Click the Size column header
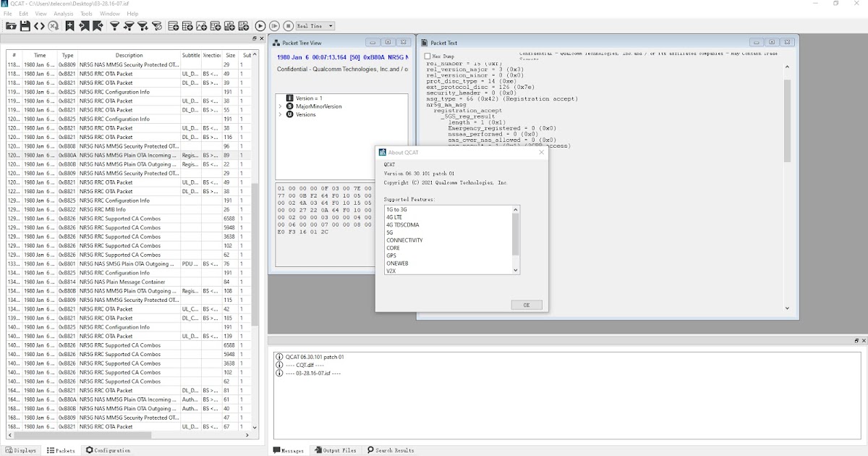Screen dimensions: 868x456 230,55
